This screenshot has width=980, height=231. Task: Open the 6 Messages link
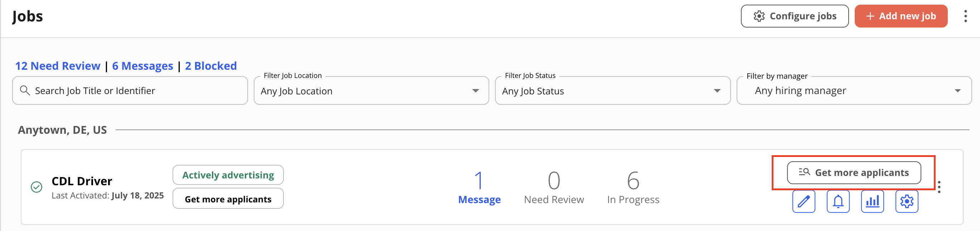pyautogui.click(x=143, y=66)
